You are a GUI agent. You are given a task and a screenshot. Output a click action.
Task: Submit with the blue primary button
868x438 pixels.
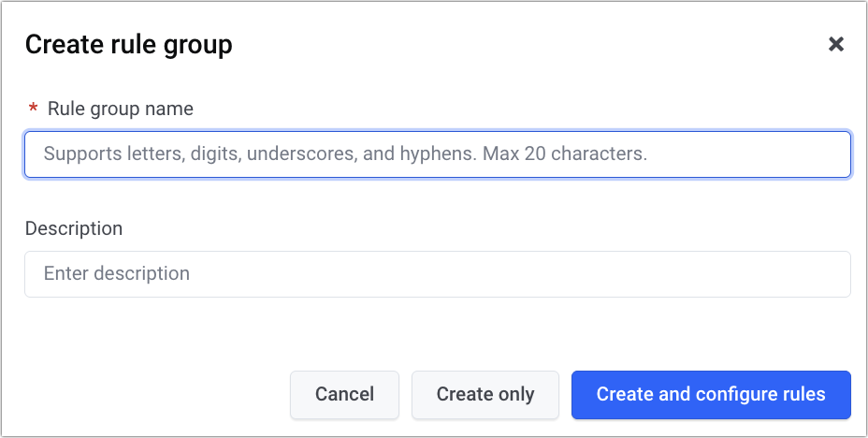click(710, 394)
